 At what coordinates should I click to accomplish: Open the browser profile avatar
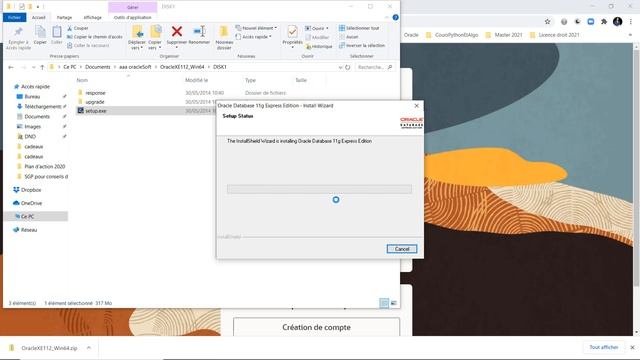[x=617, y=22]
